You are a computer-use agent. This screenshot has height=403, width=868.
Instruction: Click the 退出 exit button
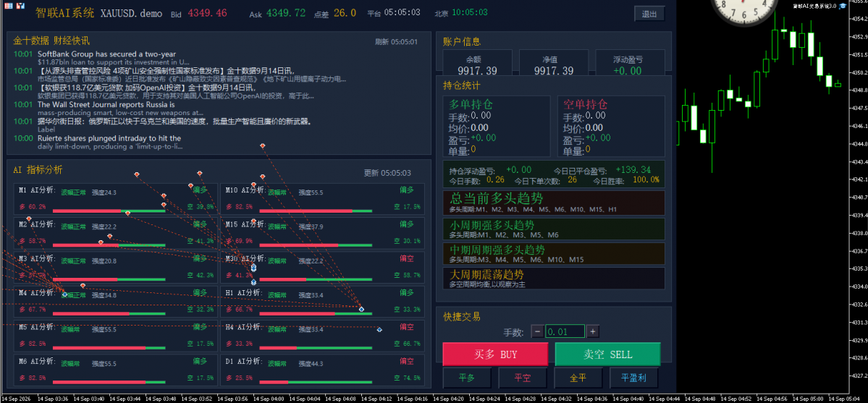coord(649,14)
